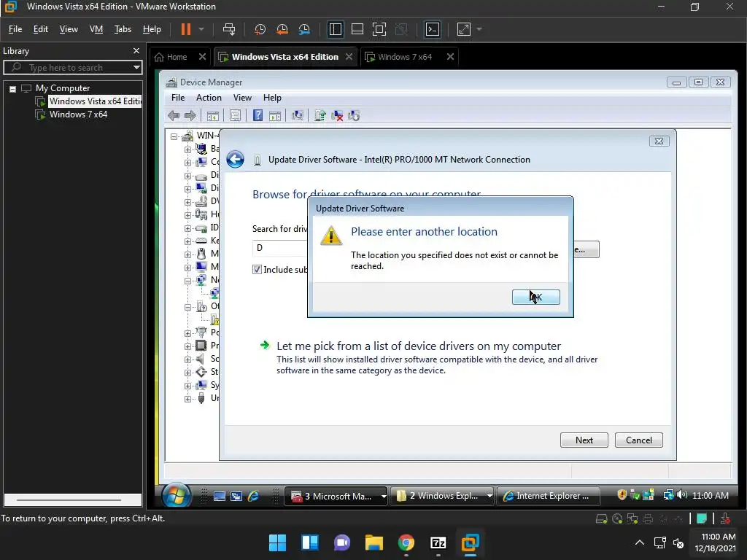This screenshot has width=747, height=560.
Task: Open the stretch mode dropdown arrow
Action: (x=479, y=29)
